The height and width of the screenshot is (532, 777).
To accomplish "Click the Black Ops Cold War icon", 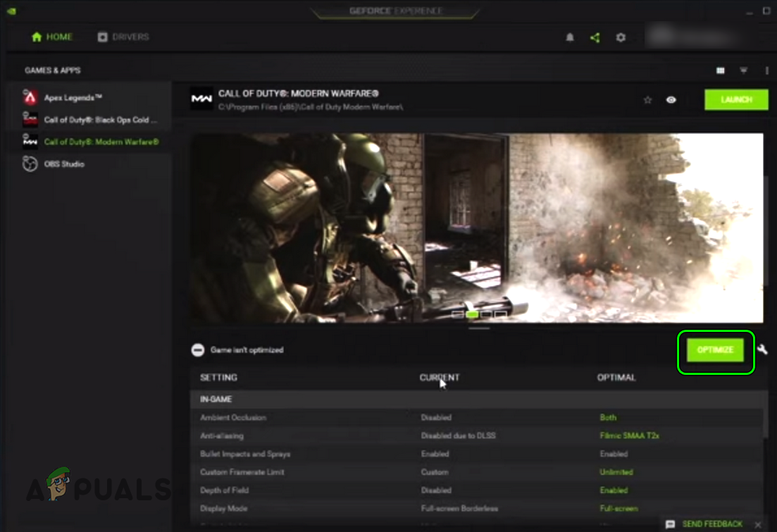I will (x=30, y=120).
